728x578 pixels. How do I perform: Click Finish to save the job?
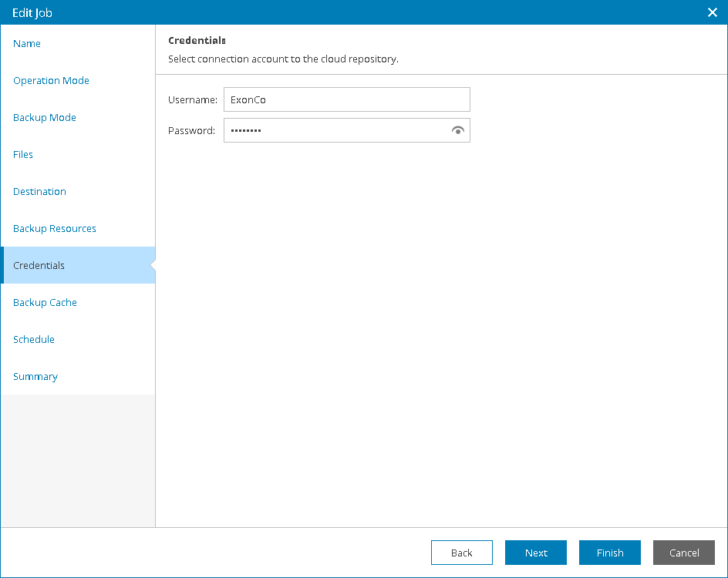click(609, 553)
